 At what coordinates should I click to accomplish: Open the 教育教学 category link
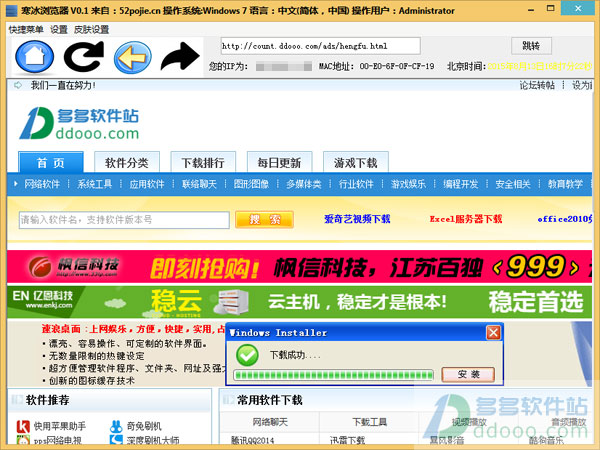pos(565,184)
